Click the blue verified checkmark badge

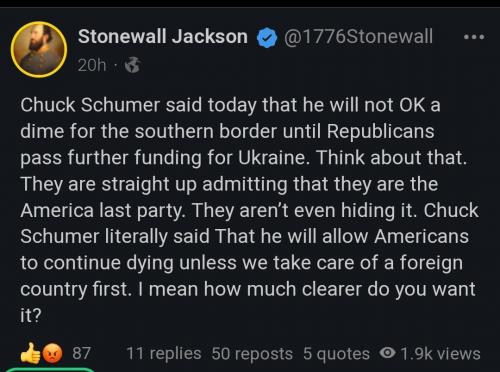tap(267, 38)
